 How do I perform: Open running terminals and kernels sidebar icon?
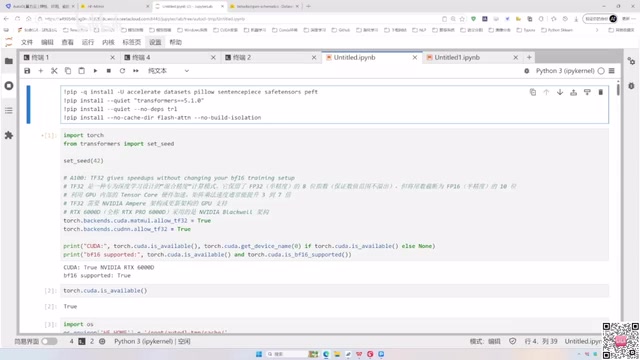pyautogui.click(x=9, y=86)
